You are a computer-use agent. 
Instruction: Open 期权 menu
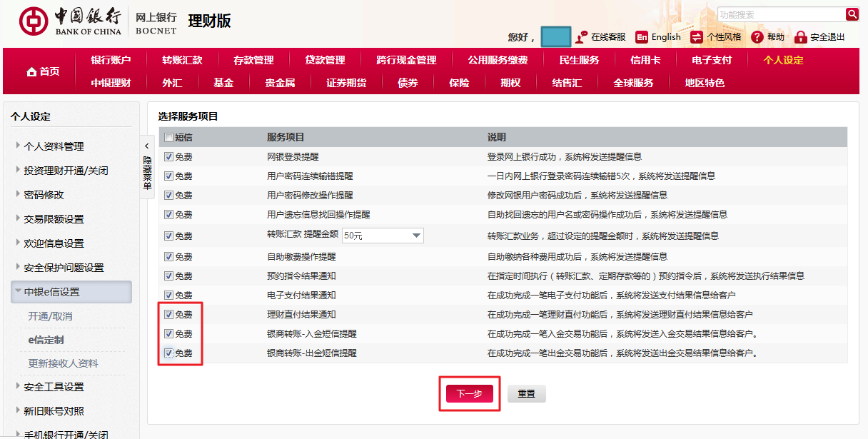tap(510, 83)
